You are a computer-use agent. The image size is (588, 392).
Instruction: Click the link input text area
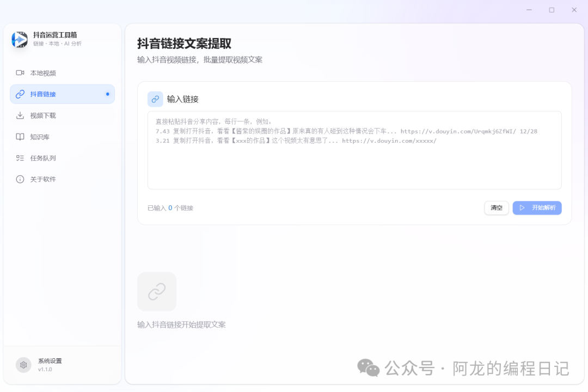(354, 150)
